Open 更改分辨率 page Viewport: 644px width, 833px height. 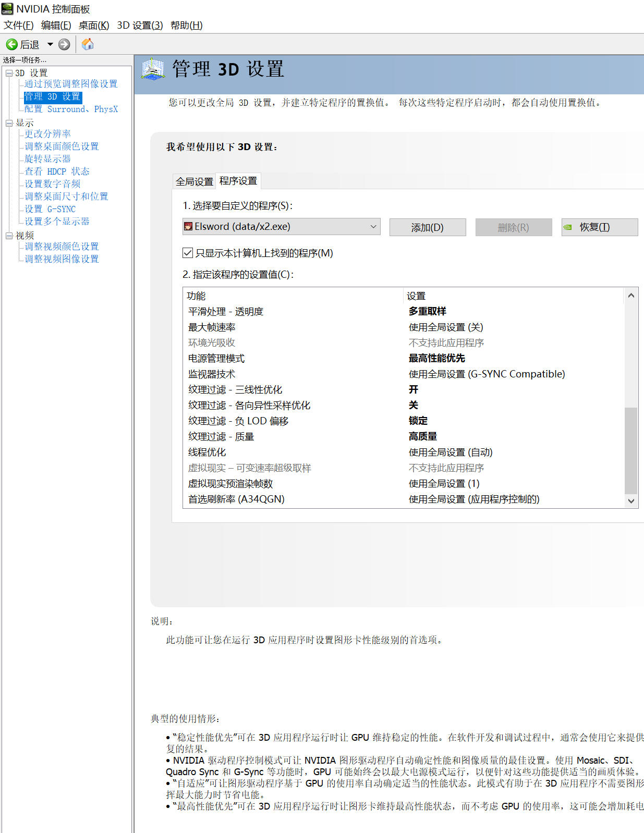[x=47, y=134]
